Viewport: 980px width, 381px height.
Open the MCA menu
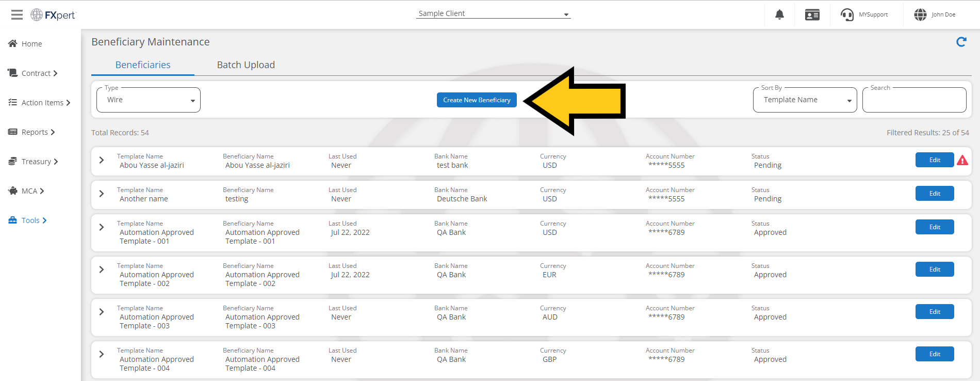coord(33,191)
